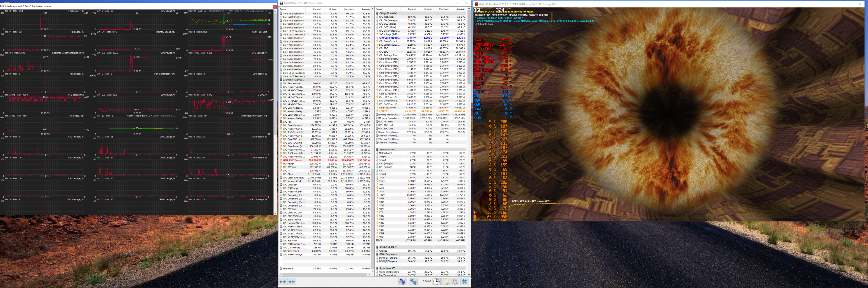This screenshot has height=288, width=868.
Task: Click the shrink columns inward arrows icon
Action: pos(291,282)
